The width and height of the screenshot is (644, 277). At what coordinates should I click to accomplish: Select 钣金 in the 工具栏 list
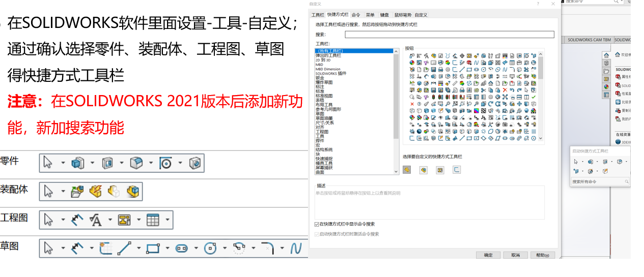(320, 78)
